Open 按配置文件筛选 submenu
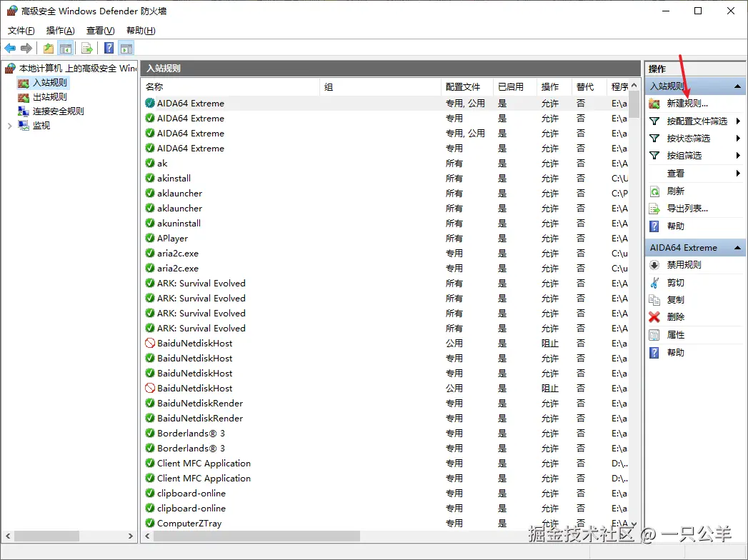The width and height of the screenshot is (748, 560). point(697,121)
